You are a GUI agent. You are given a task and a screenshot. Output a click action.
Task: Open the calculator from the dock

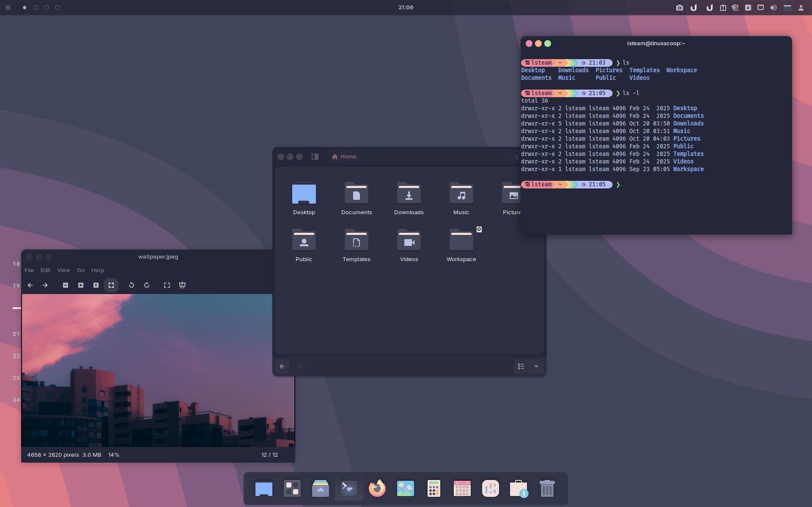coord(434,489)
